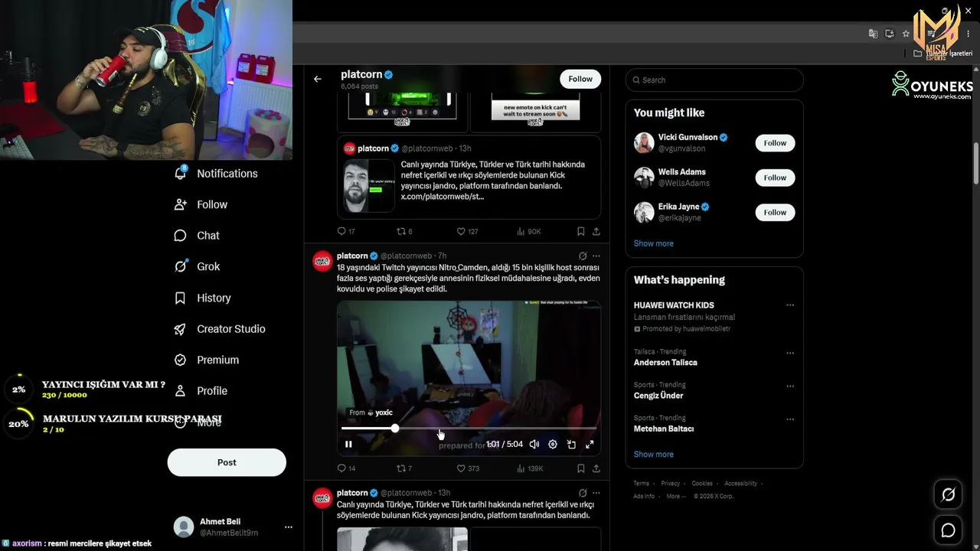Open the Follow page in sidebar

pos(201,204)
